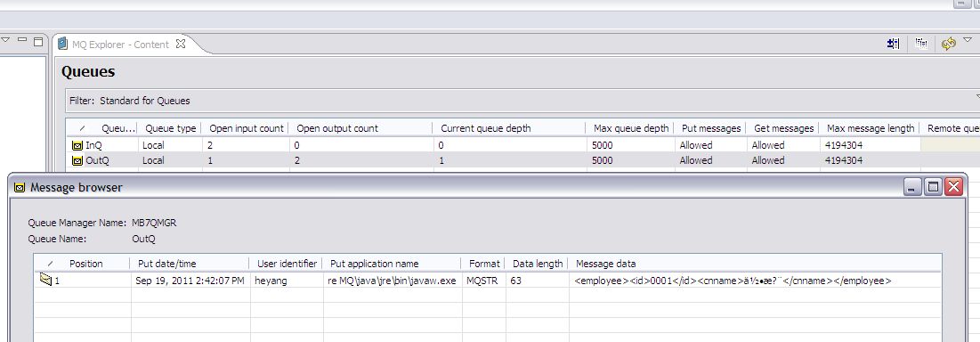Switch to the MQ Explorer - Content tab
This screenshot has width=980, height=342.
120,45
